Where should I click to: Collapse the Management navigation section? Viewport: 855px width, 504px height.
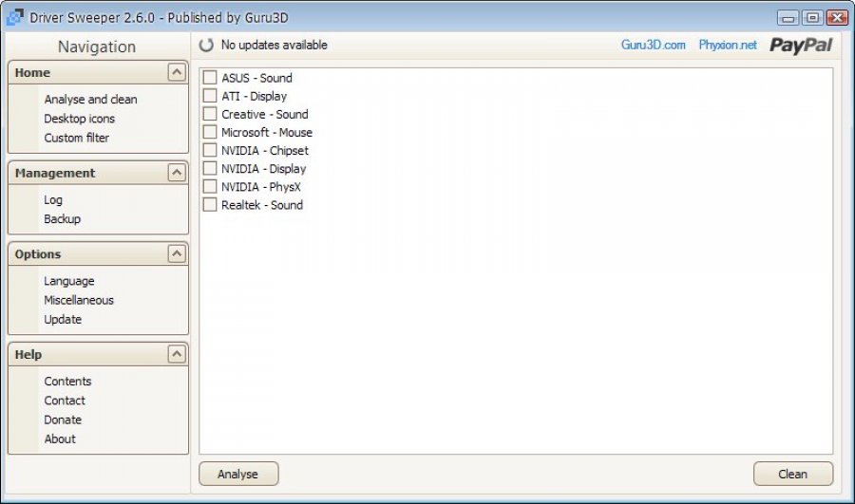(177, 173)
